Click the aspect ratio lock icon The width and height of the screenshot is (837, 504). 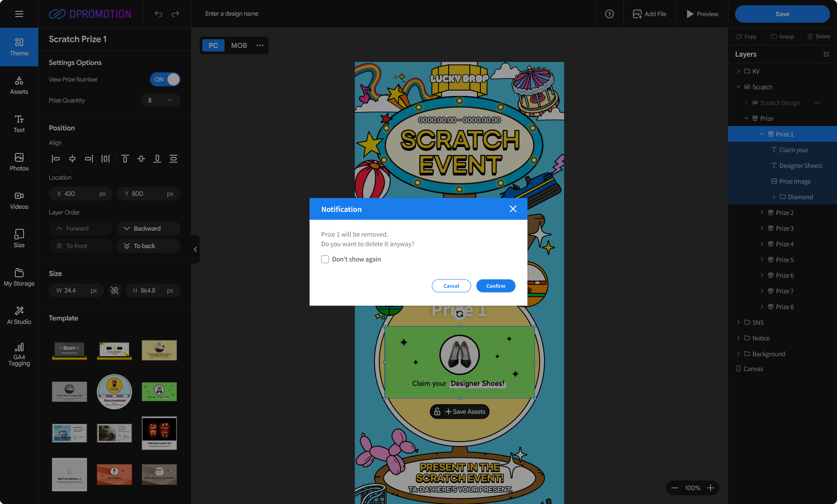coord(115,290)
